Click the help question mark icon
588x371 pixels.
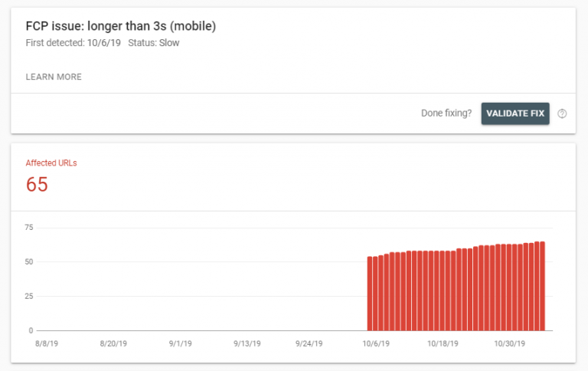tap(562, 113)
